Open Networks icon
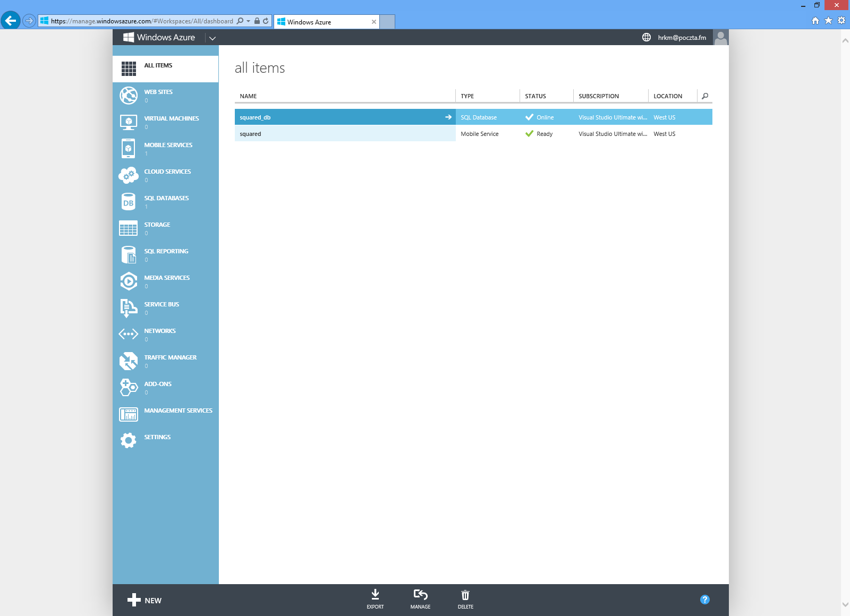The height and width of the screenshot is (616, 850). (129, 334)
